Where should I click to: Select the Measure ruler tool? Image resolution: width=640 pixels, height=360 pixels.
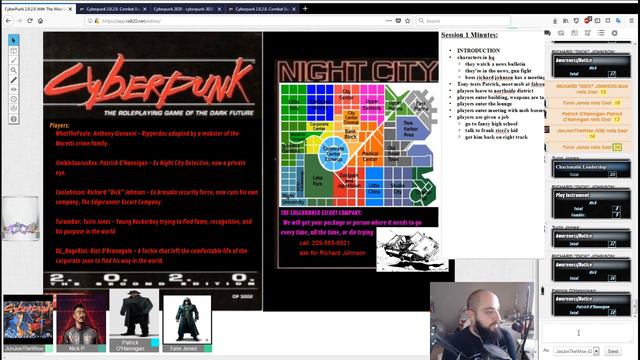13,80
